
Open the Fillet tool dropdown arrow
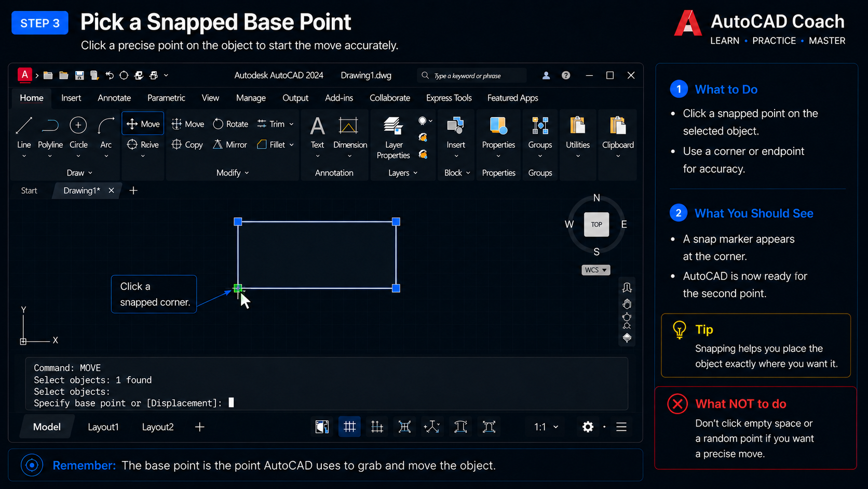[291, 145]
